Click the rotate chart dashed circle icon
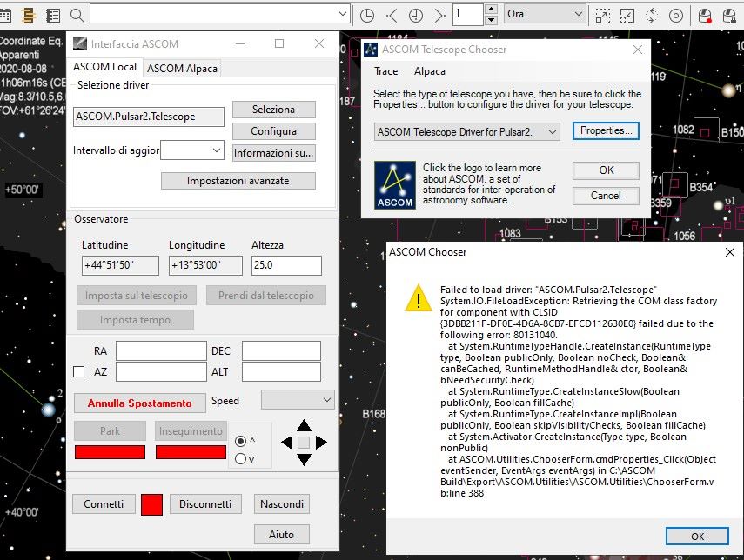Viewport: 744px width, 560px height. (652, 16)
